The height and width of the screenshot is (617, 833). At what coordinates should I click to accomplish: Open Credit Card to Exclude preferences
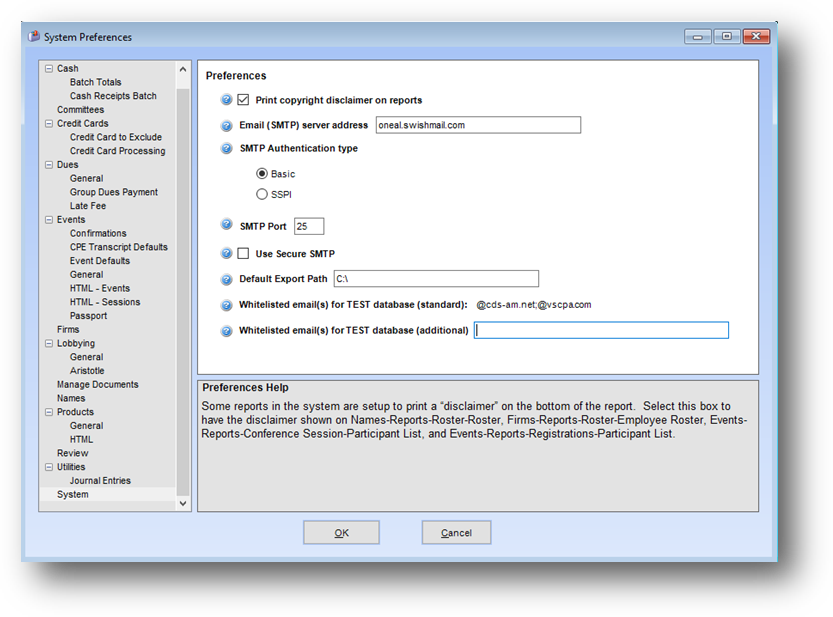click(116, 137)
